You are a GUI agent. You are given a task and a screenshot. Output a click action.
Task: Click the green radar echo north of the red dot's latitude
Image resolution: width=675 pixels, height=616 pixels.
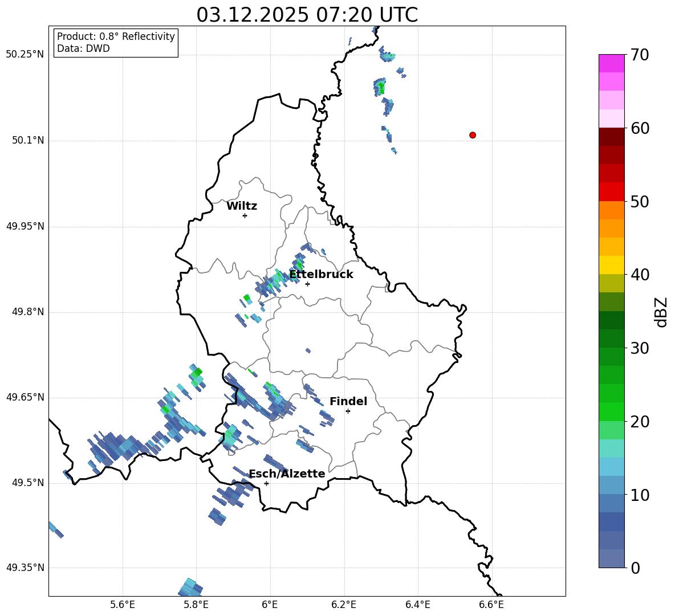[x=380, y=88]
